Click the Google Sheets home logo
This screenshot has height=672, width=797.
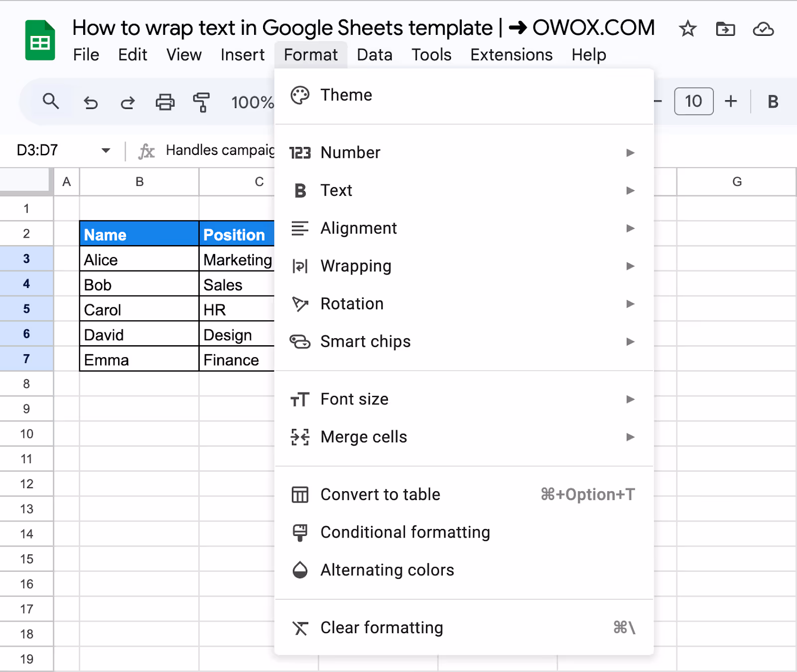coord(40,40)
